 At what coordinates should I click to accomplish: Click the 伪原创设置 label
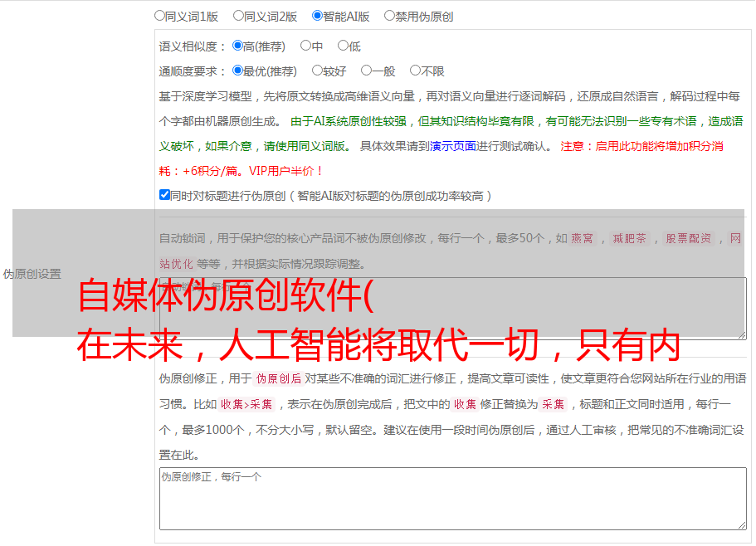(32, 274)
